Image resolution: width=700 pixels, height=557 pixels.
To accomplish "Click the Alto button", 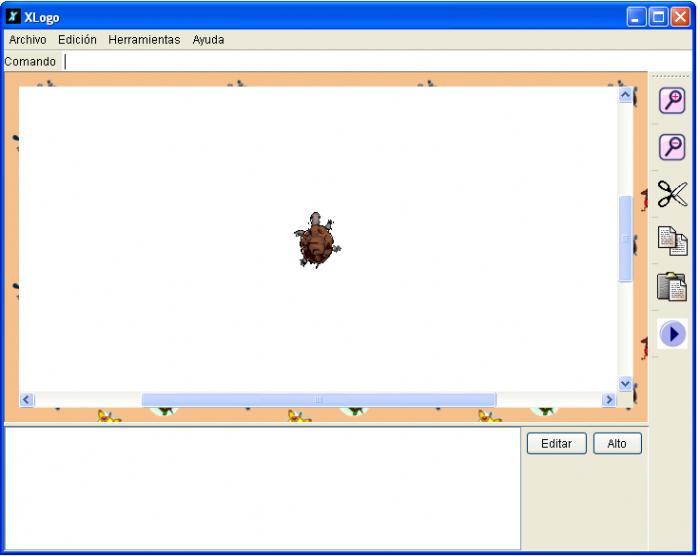I will click(617, 443).
